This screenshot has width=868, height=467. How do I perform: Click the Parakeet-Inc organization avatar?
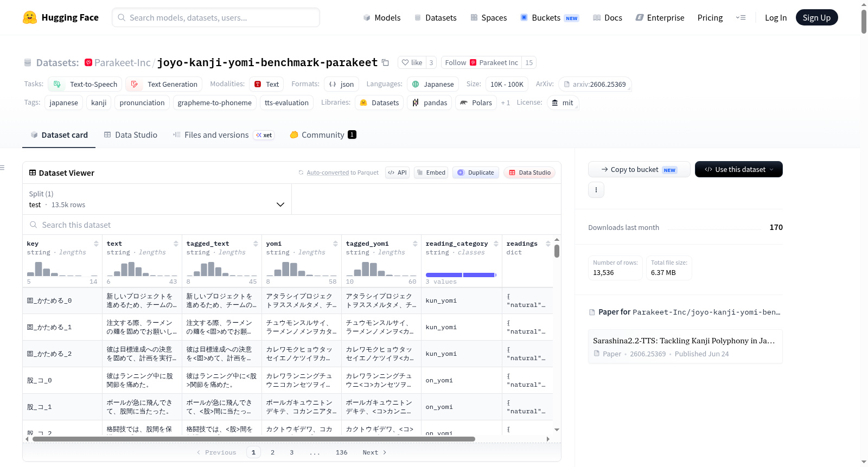coord(88,62)
